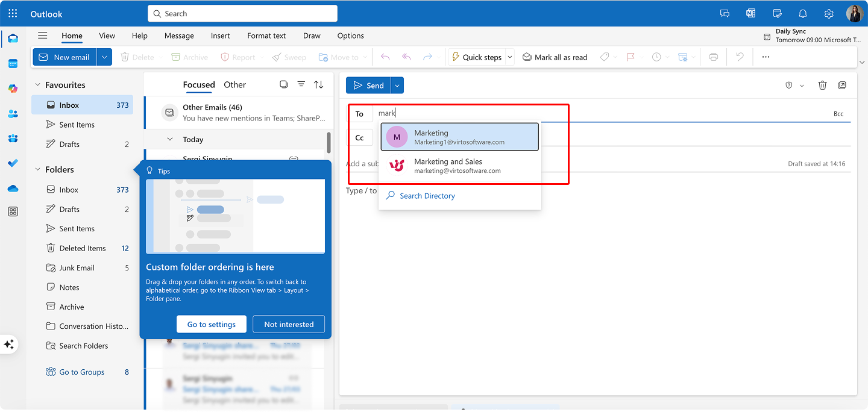868x412 pixels.
Task: Collapse the Today conversation group
Action: [x=171, y=139]
